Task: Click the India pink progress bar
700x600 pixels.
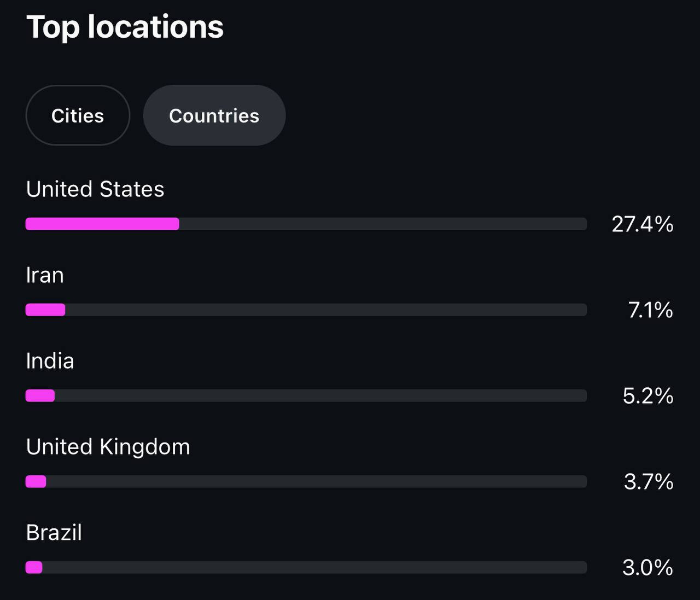Action: 40,395
